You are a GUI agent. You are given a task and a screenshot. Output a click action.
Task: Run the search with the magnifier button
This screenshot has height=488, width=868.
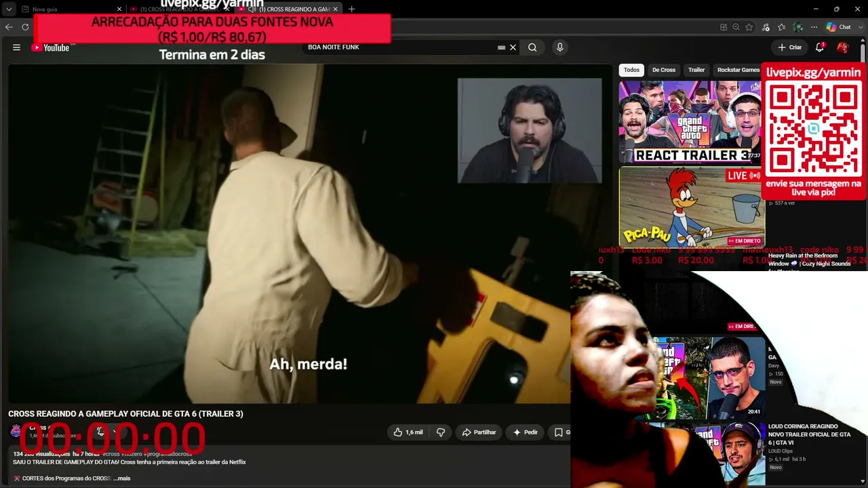point(532,47)
